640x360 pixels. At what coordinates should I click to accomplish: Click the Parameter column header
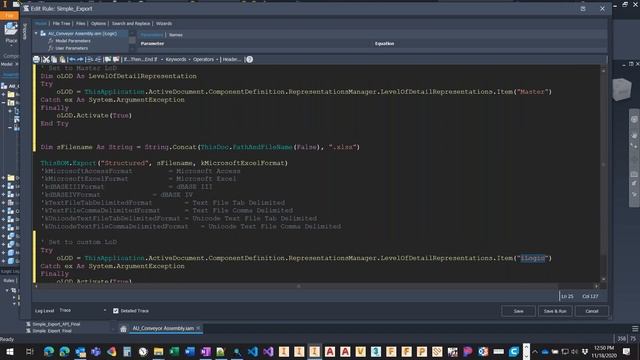click(152, 44)
